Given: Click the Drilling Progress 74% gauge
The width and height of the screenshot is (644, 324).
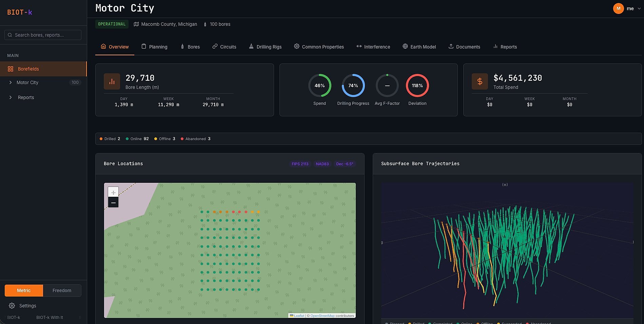Looking at the screenshot, I should (x=353, y=85).
